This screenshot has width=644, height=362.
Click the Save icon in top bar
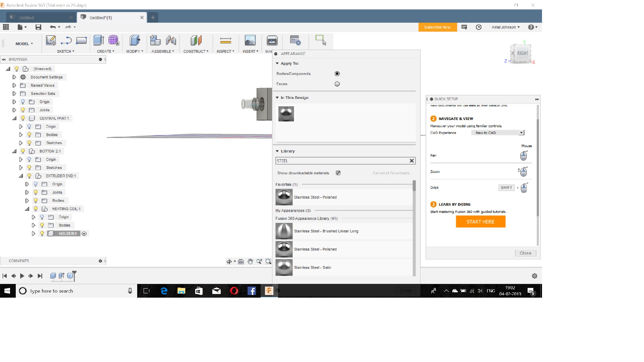click(38, 27)
